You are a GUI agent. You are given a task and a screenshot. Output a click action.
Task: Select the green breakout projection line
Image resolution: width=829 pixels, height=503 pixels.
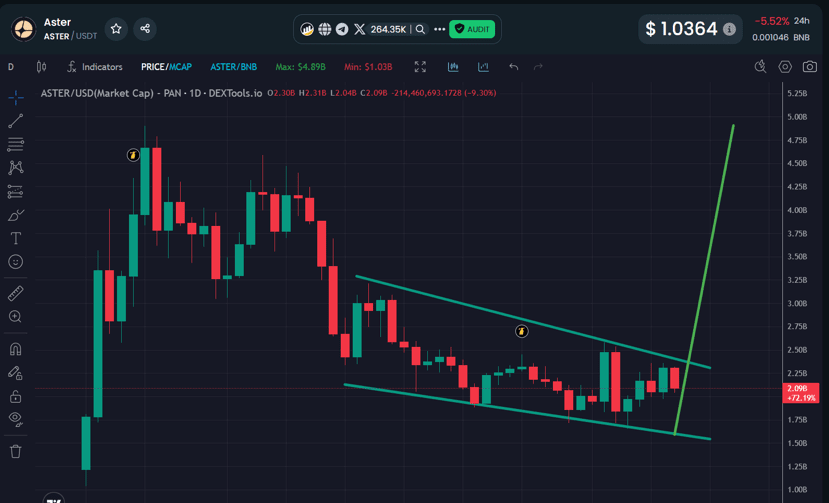point(705,279)
